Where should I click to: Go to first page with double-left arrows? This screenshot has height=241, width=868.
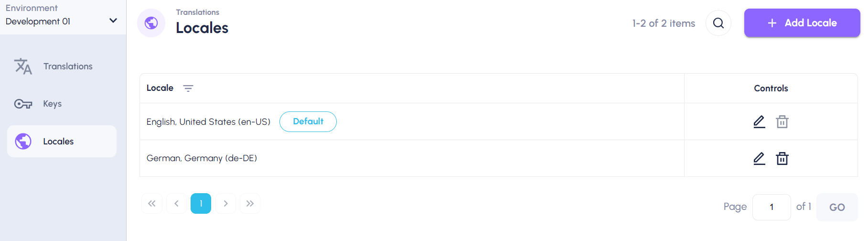152,203
